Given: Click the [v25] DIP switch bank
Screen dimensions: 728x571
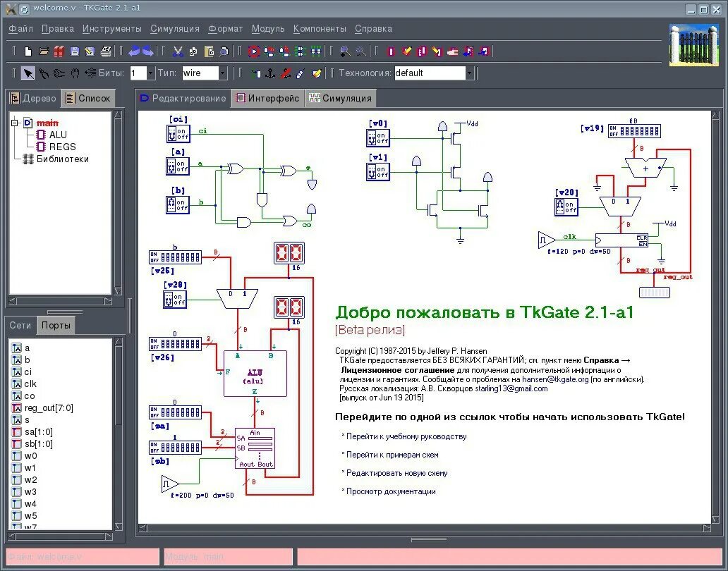Looking at the screenshot, I should (x=175, y=257).
